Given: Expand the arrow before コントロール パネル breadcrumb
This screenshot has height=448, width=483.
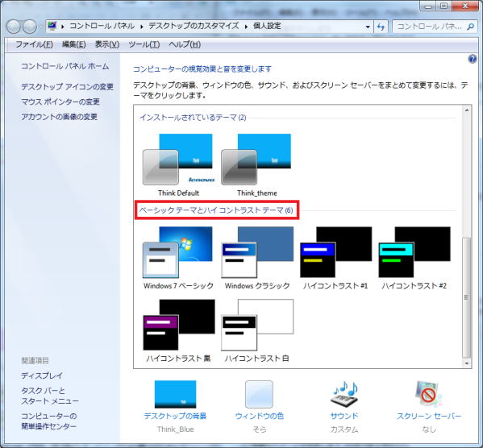Looking at the screenshot, I should coord(63,27).
